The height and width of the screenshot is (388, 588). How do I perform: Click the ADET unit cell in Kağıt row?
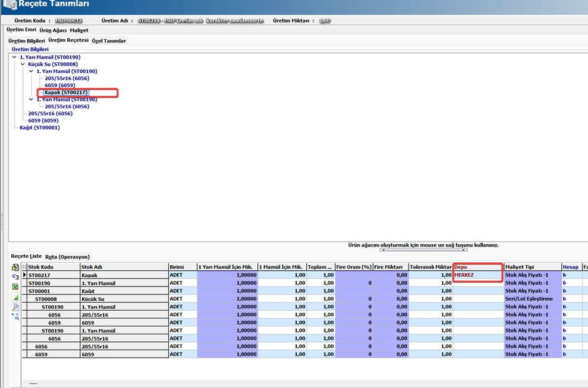tap(183, 291)
